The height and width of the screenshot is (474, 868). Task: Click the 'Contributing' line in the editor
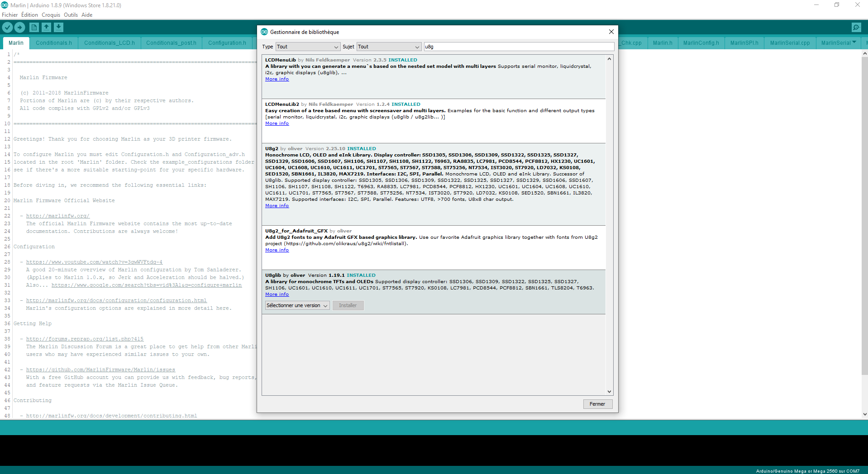pos(33,401)
